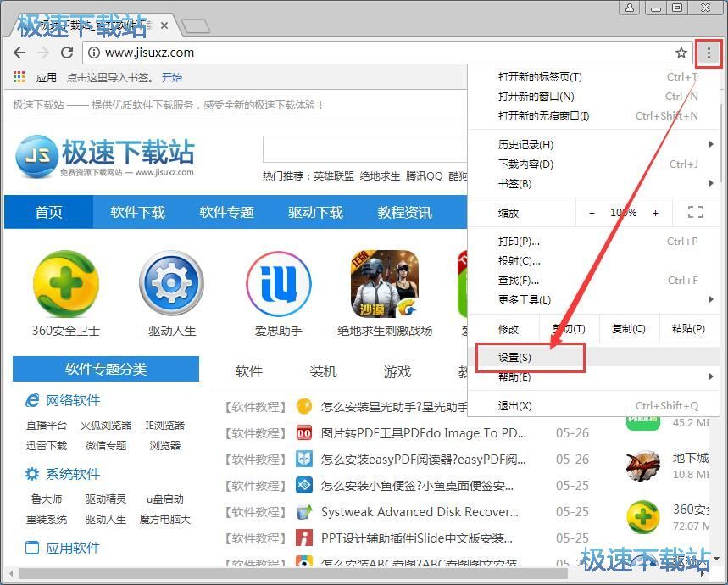Open the 360安全卫士 app icon
728x585 pixels.
tap(65, 284)
